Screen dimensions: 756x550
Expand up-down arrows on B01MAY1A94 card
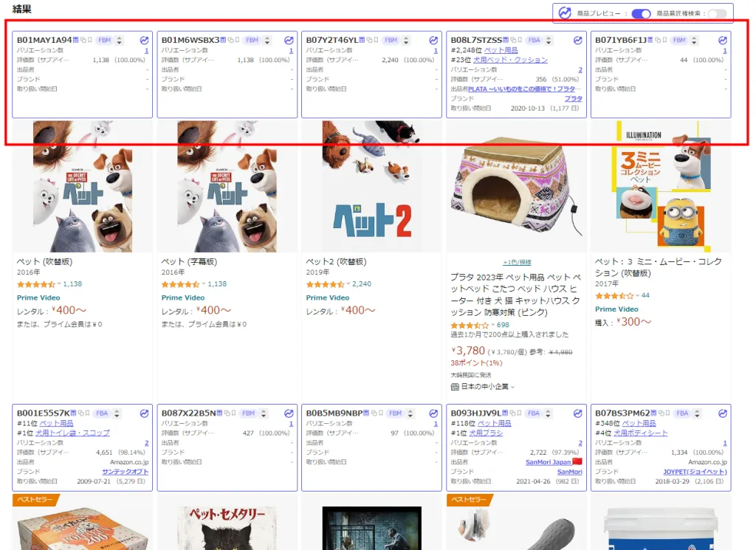[x=119, y=41]
